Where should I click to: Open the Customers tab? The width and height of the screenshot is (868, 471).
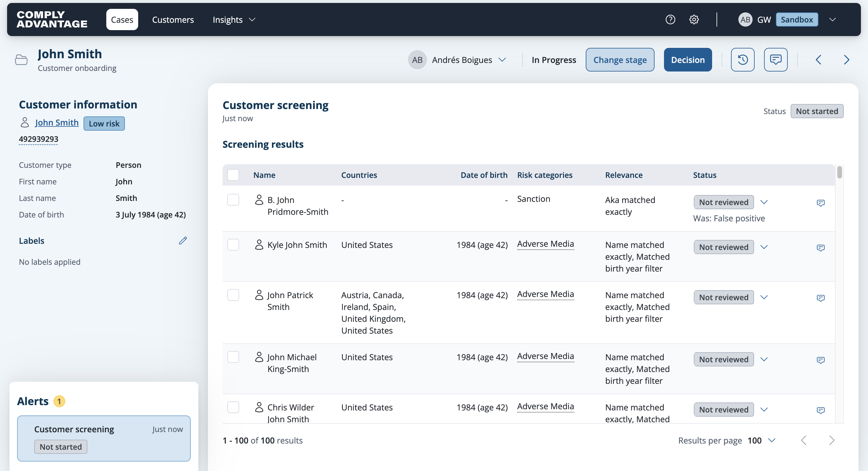point(173,20)
